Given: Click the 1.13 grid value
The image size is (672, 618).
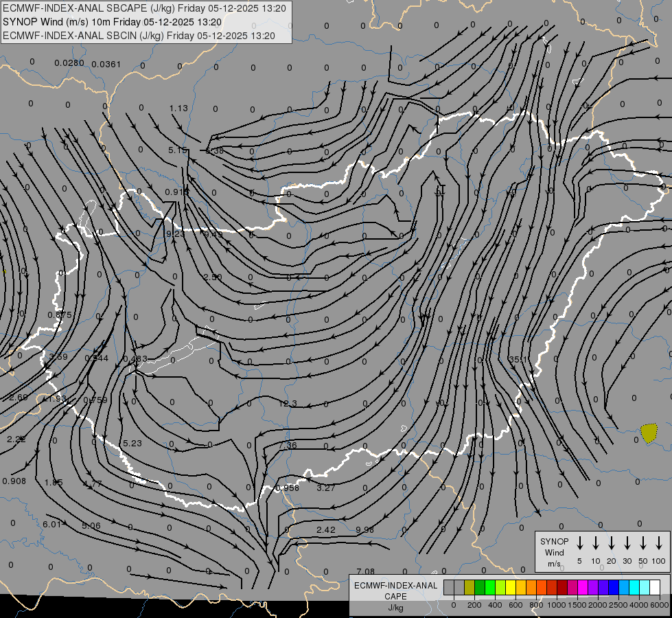Looking at the screenshot, I should coord(178,108).
